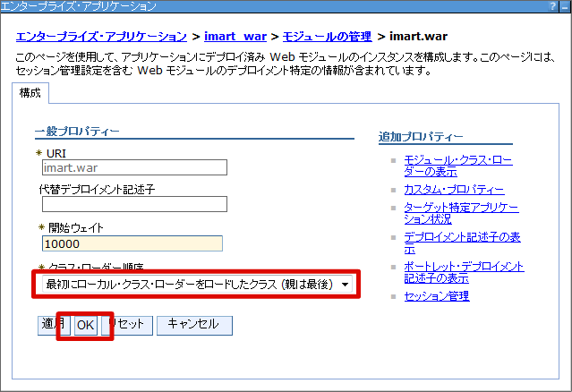The width and height of the screenshot is (572, 392).
Task: Open ポートレット・デプロイメント記述子の表示 link
Action: tap(464, 272)
